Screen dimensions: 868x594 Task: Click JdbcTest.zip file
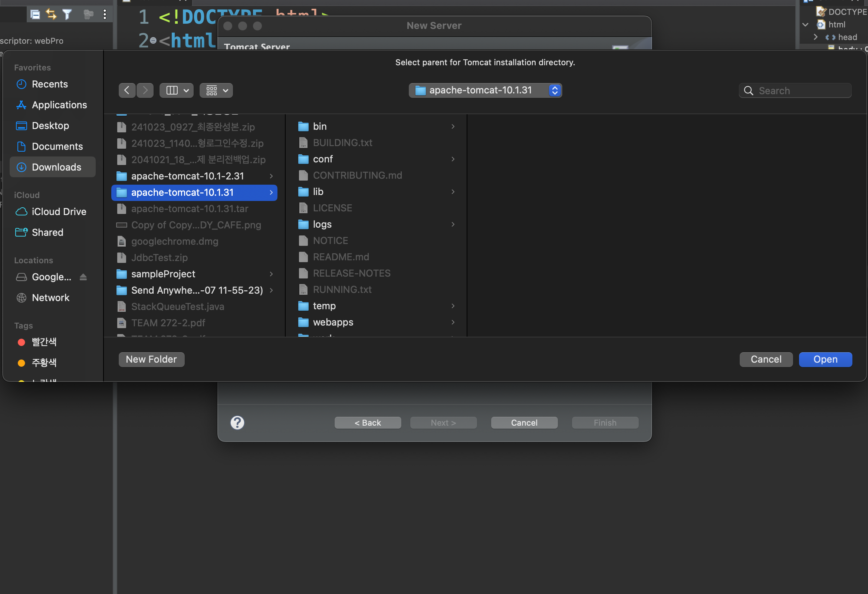click(194, 258)
